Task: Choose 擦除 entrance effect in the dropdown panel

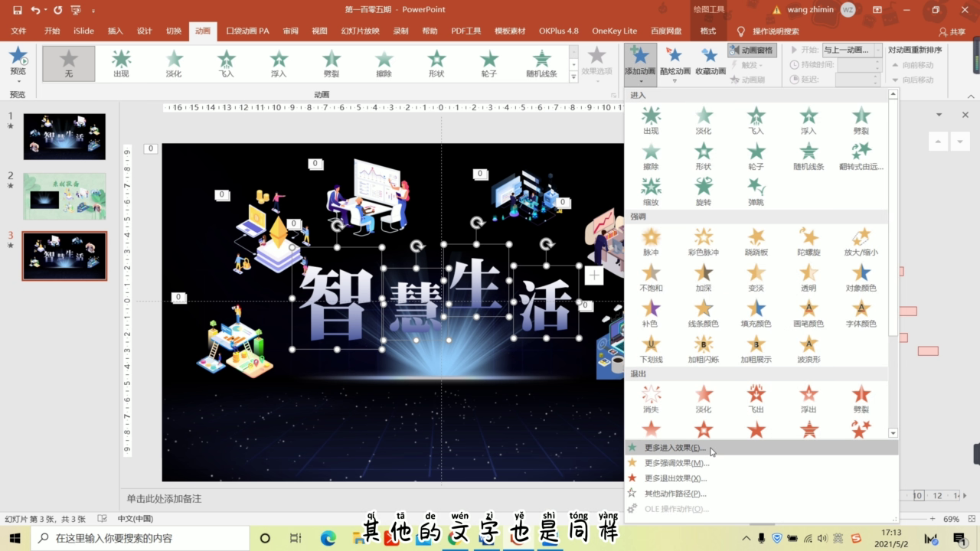Action: point(651,156)
